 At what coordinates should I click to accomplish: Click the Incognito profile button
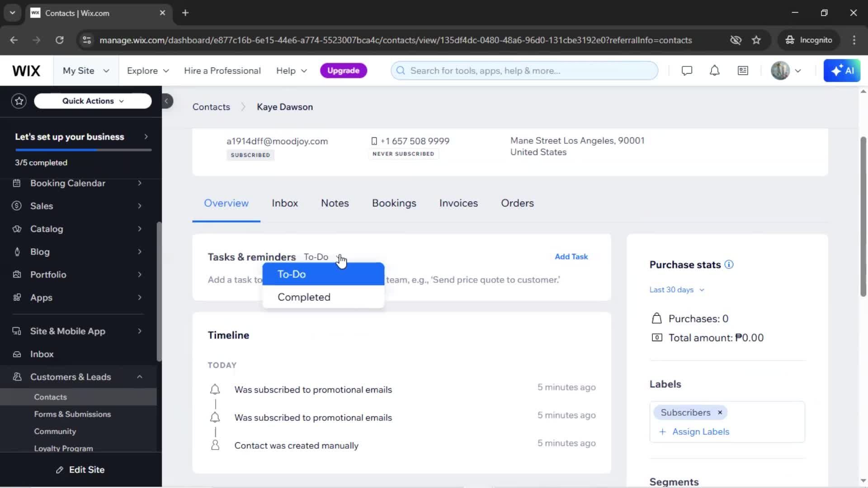tap(808, 40)
